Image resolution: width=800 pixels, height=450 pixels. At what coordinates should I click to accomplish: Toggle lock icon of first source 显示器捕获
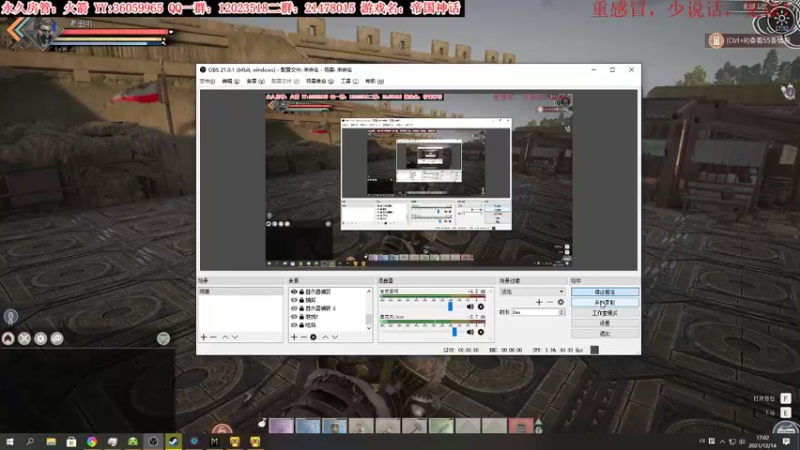(x=302, y=292)
